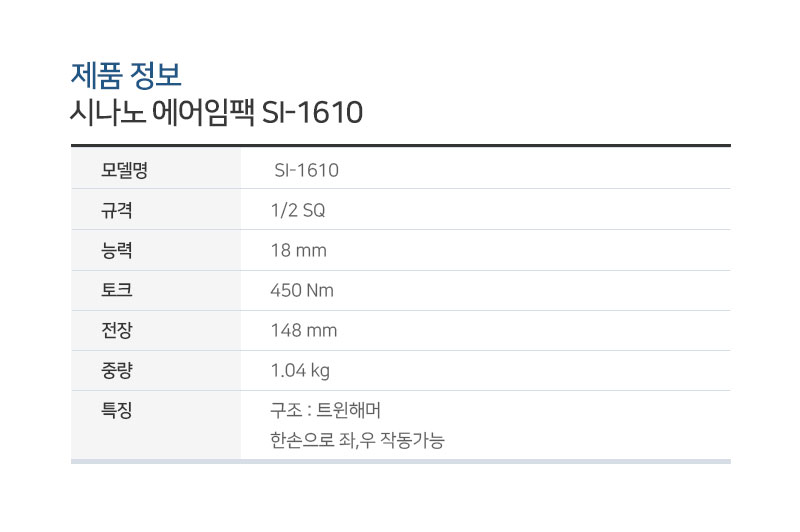800x532 pixels.
Task: Click the 구조 : 트윈해머 feature text
Action: pos(326,410)
